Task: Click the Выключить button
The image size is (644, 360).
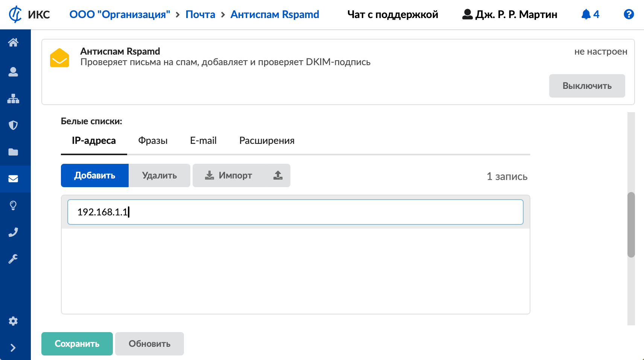Action: 587,86
